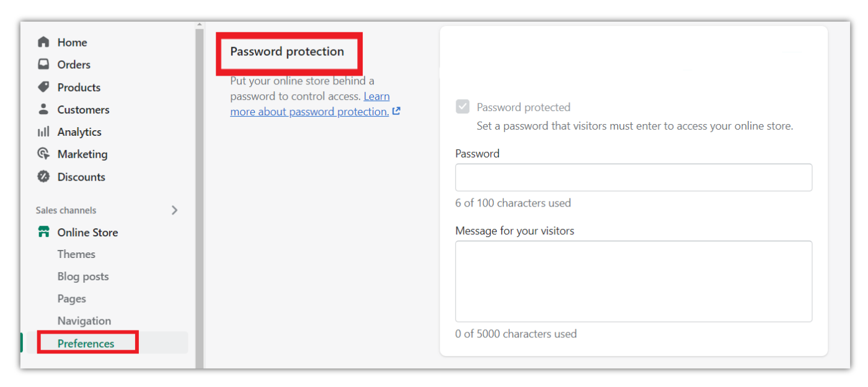Click the Discounts percent badge icon

[43, 177]
